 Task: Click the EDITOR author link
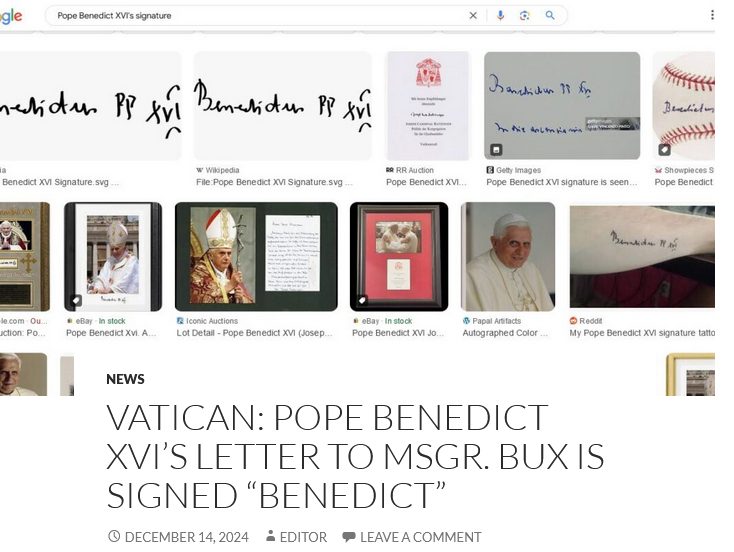click(303, 537)
